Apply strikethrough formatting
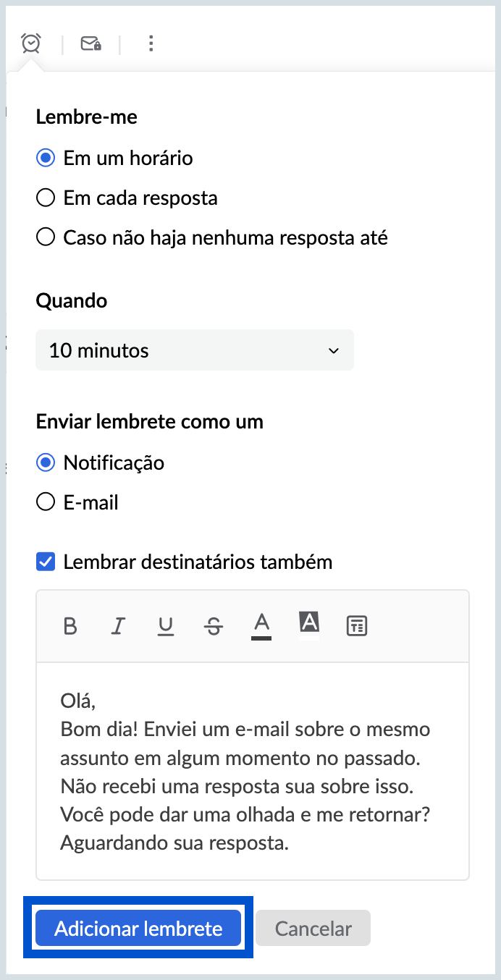 (x=214, y=626)
